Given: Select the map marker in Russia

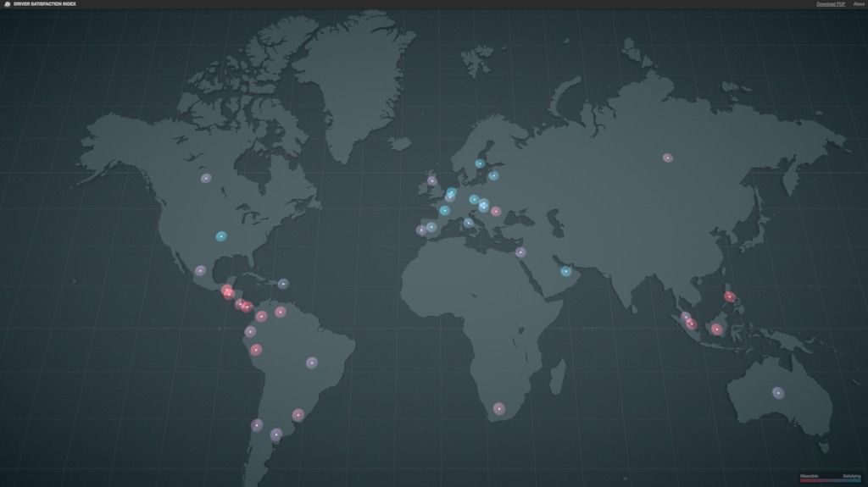Looking at the screenshot, I should pyautogui.click(x=667, y=158).
